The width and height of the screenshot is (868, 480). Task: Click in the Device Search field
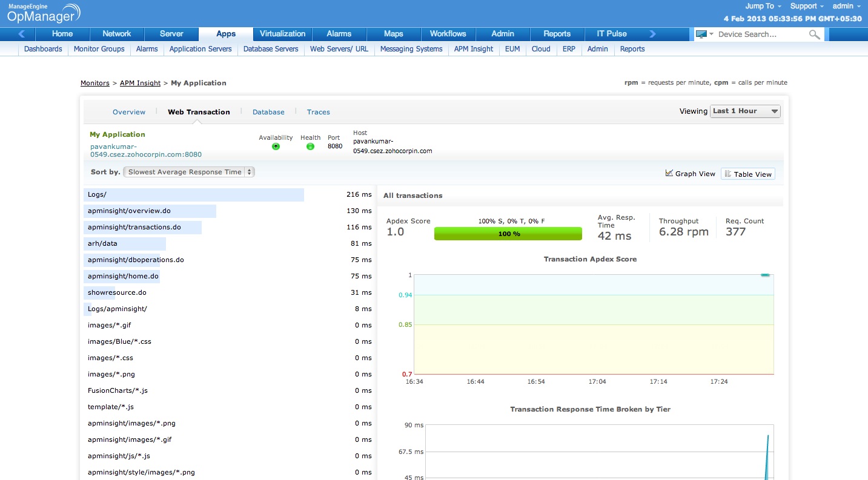point(761,35)
